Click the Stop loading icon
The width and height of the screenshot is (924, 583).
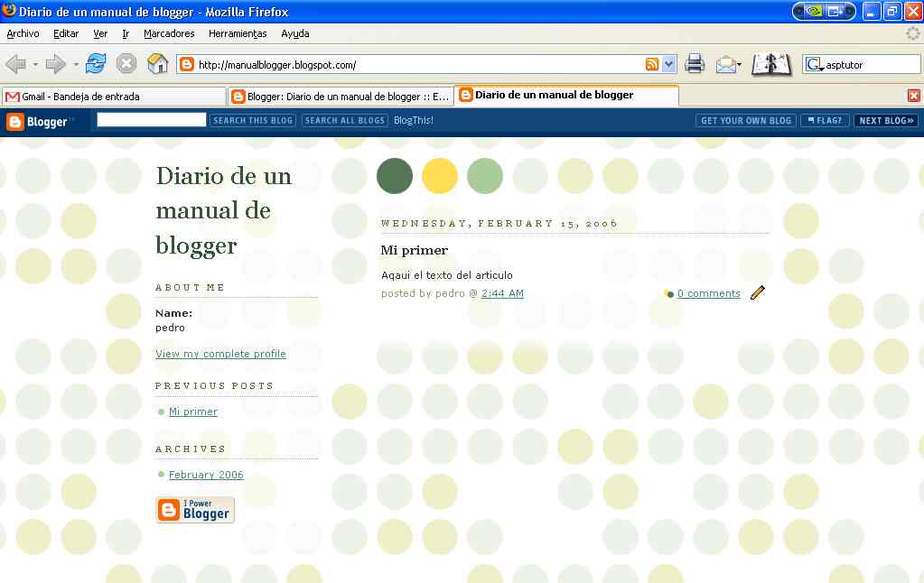click(x=126, y=64)
